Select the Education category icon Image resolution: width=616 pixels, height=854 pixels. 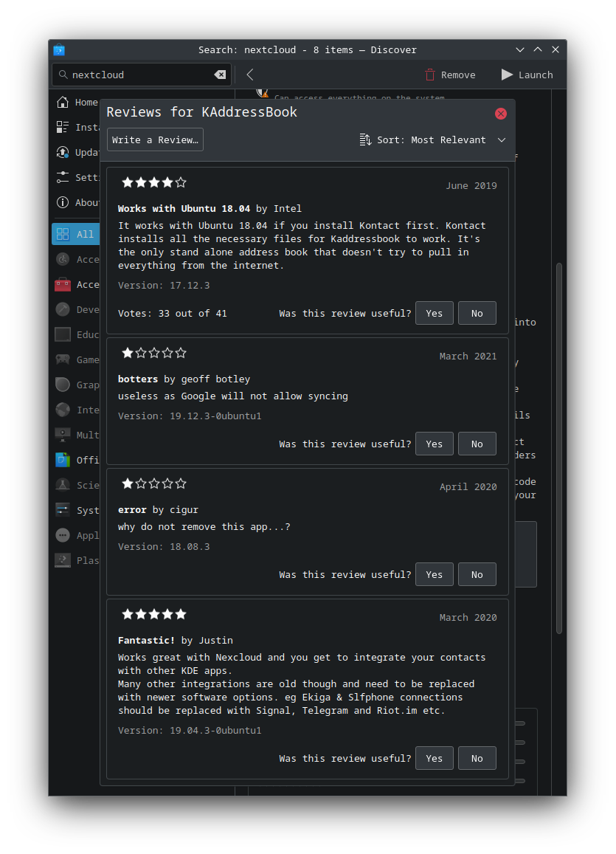[63, 334]
